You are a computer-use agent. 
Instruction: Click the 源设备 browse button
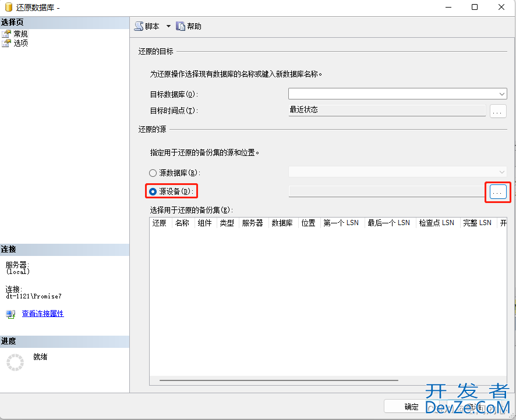tap(498, 192)
